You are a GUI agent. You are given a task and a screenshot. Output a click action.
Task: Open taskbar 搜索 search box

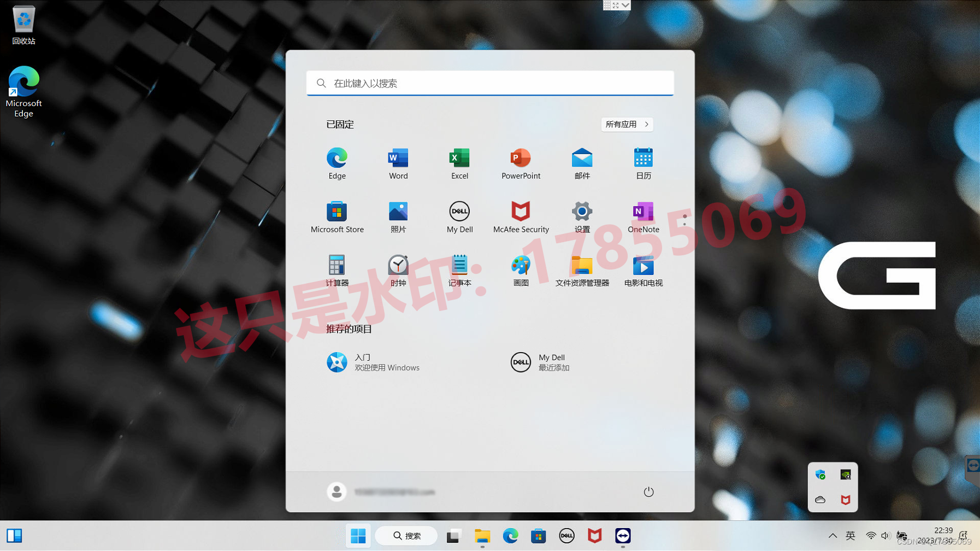[x=406, y=536]
